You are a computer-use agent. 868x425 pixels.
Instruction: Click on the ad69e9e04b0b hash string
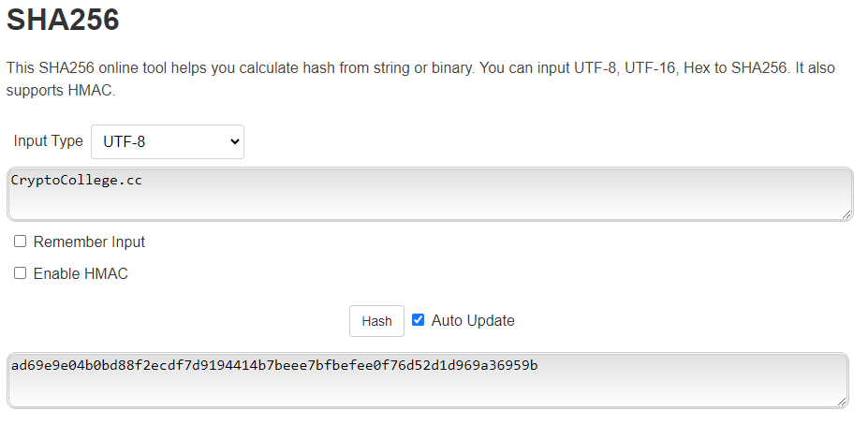[x=274, y=365]
